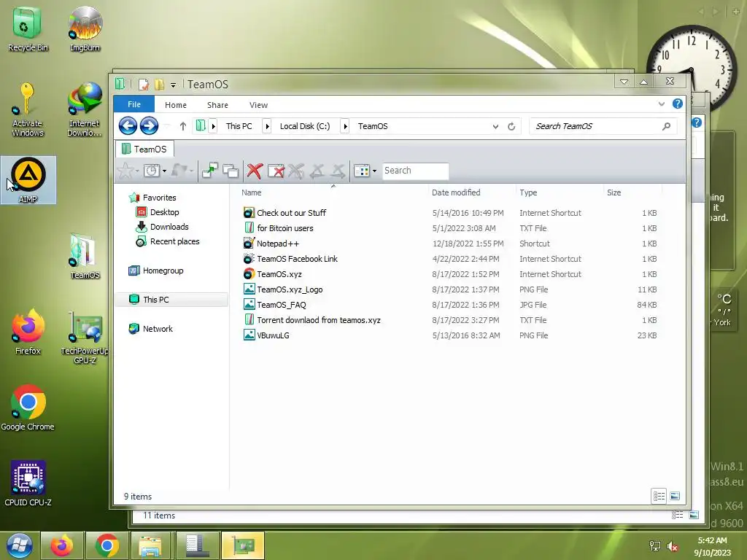Select Homegroup in navigation pane

[x=163, y=271]
